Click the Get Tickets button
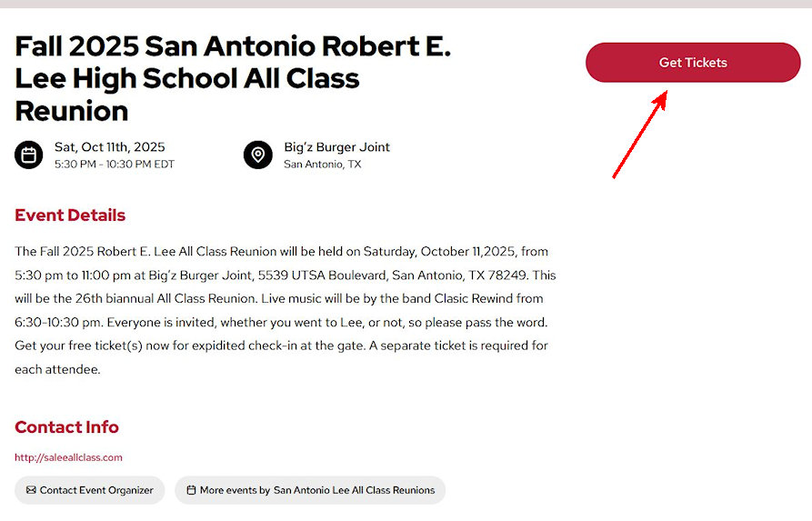The image size is (812, 521). 693,63
